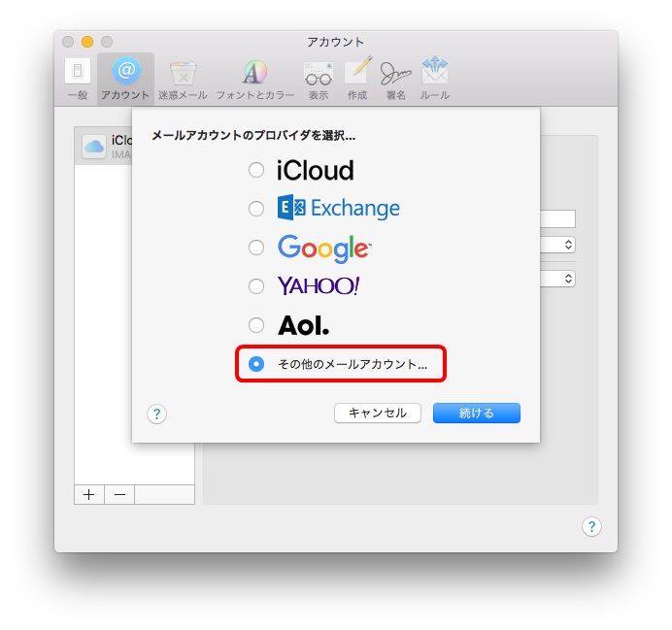672x630 pixels.
Task: Select the その他のメールアカウント radio button
Action: [256, 364]
